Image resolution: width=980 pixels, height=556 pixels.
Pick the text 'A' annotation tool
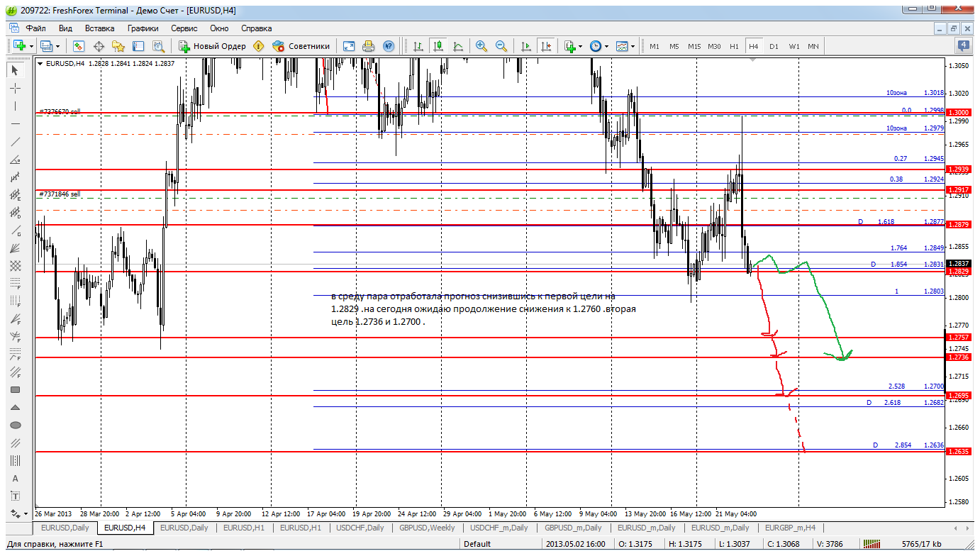[x=15, y=478]
